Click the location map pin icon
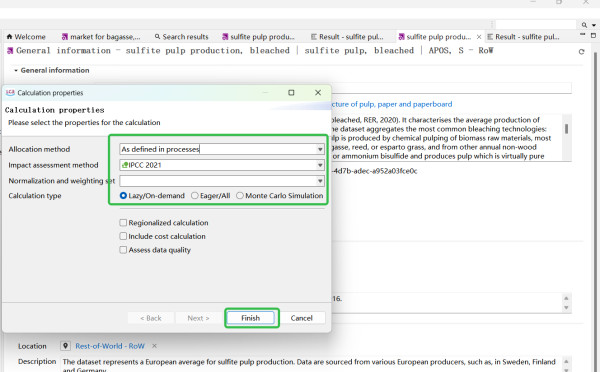This screenshot has height=372, width=600. coord(65,346)
